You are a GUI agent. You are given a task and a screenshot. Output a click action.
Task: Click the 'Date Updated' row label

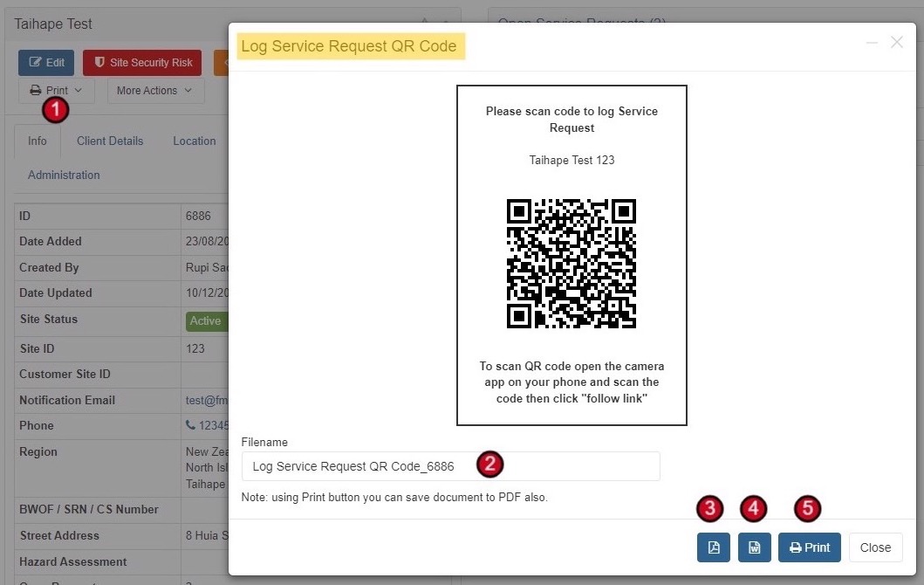point(55,293)
